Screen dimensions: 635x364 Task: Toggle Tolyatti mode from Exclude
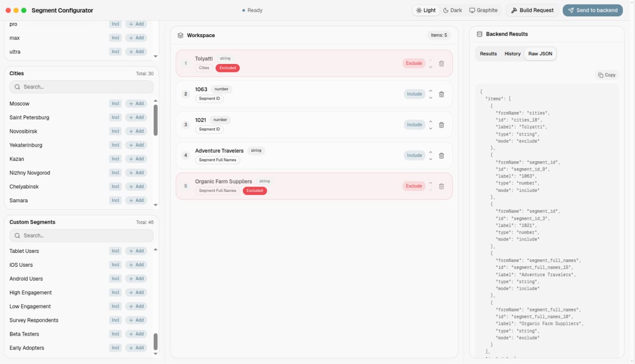tap(414, 63)
